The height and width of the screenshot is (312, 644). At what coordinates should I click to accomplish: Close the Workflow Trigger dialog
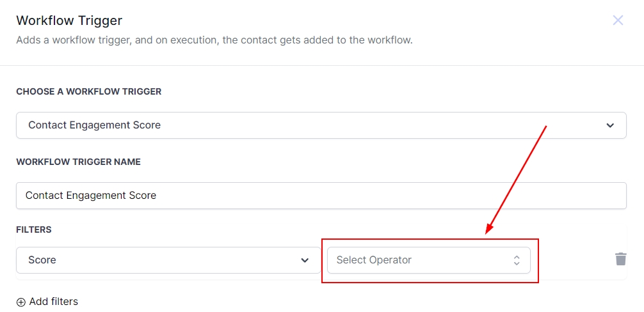click(618, 20)
